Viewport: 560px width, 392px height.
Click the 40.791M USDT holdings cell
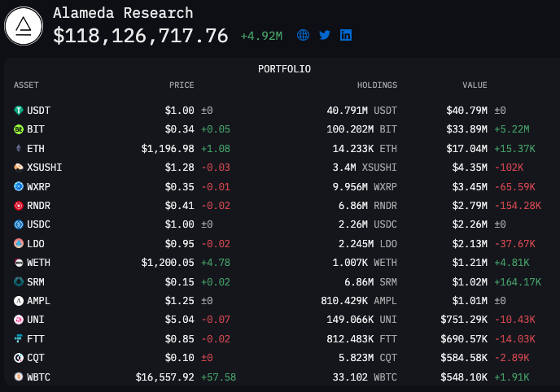tap(361, 111)
